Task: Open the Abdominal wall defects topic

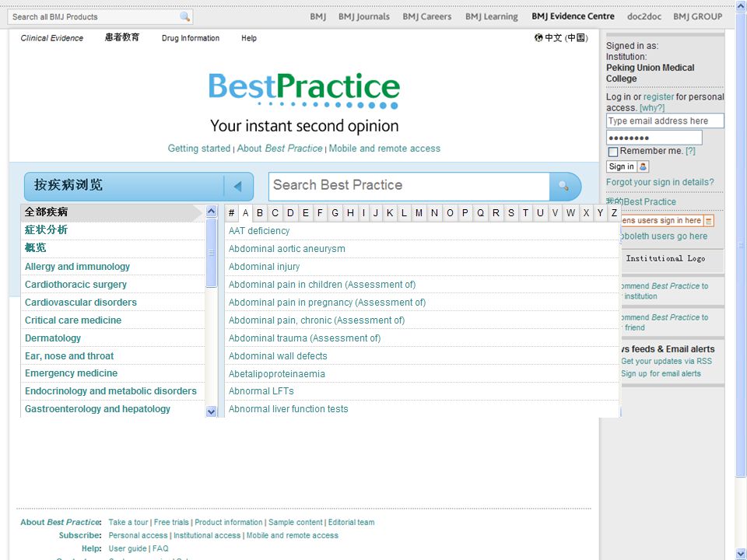Action: (278, 356)
